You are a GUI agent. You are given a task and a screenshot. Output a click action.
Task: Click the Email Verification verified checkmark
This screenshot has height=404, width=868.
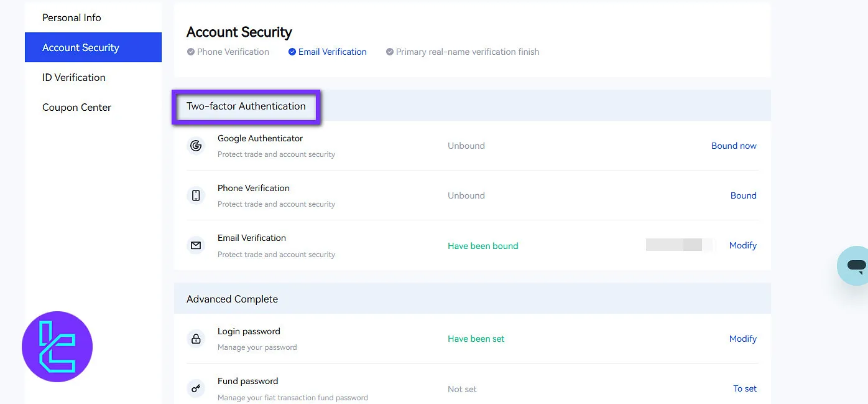[x=292, y=52]
